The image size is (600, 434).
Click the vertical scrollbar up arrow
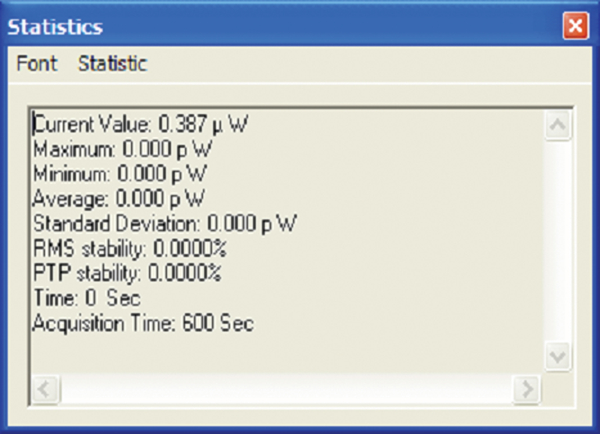click(556, 124)
